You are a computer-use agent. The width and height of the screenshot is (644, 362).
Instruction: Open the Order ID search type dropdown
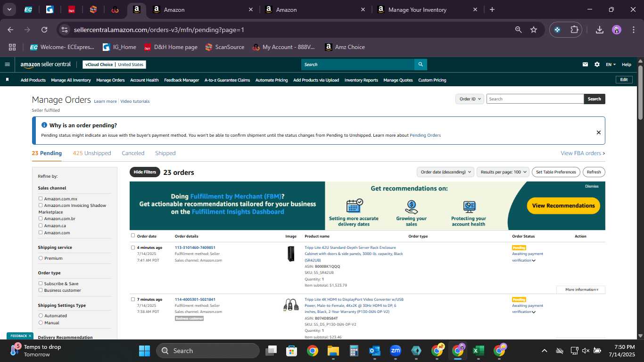tap(470, 99)
